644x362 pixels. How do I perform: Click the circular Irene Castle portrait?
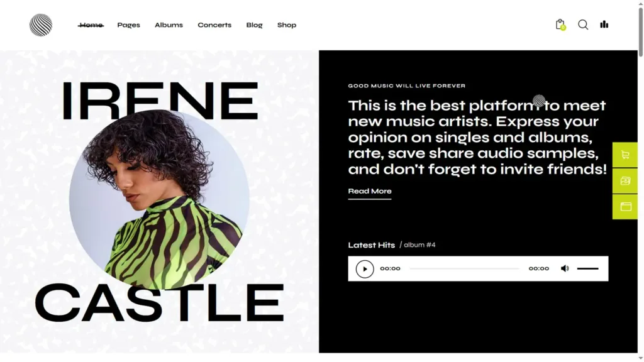point(159,199)
